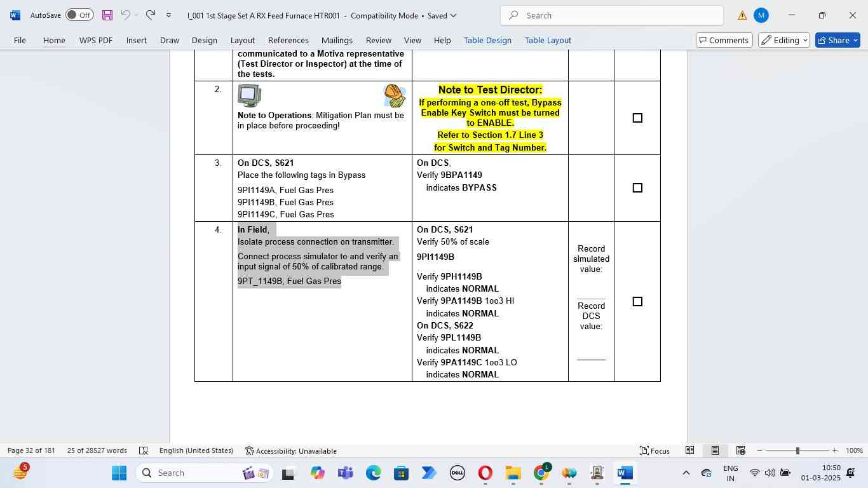The height and width of the screenshot is (488, 868).
Task: Switch to the Insert tab
Action: pos(137,40)
